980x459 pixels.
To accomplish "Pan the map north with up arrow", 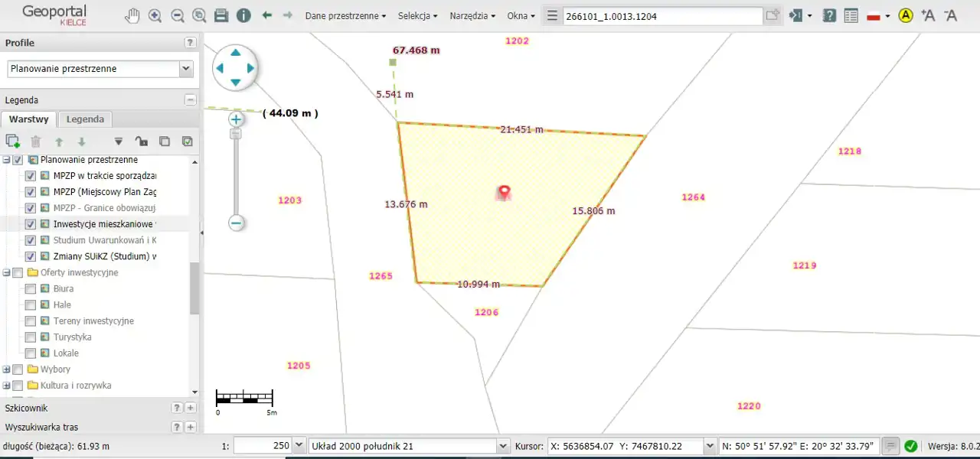I will coord(236,53).
